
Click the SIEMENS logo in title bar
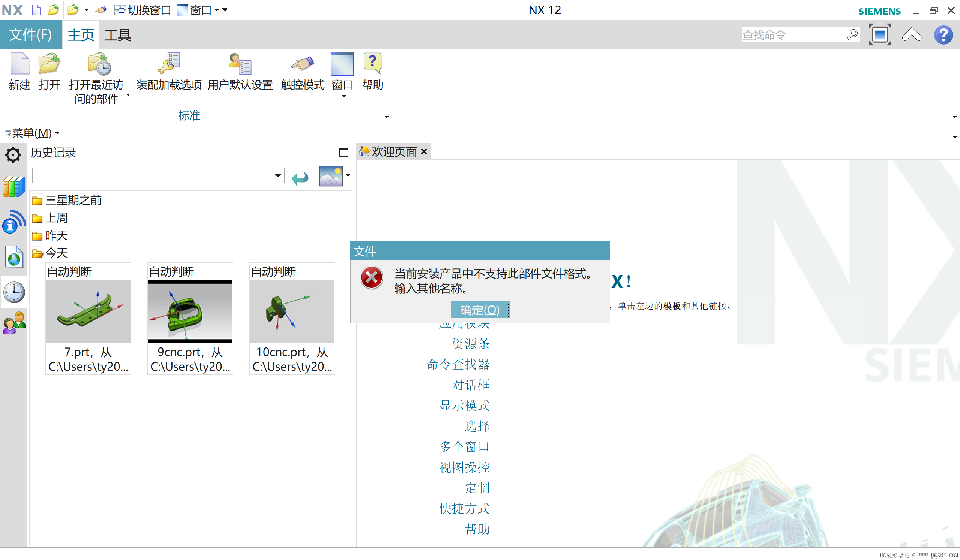click(879, 11)
